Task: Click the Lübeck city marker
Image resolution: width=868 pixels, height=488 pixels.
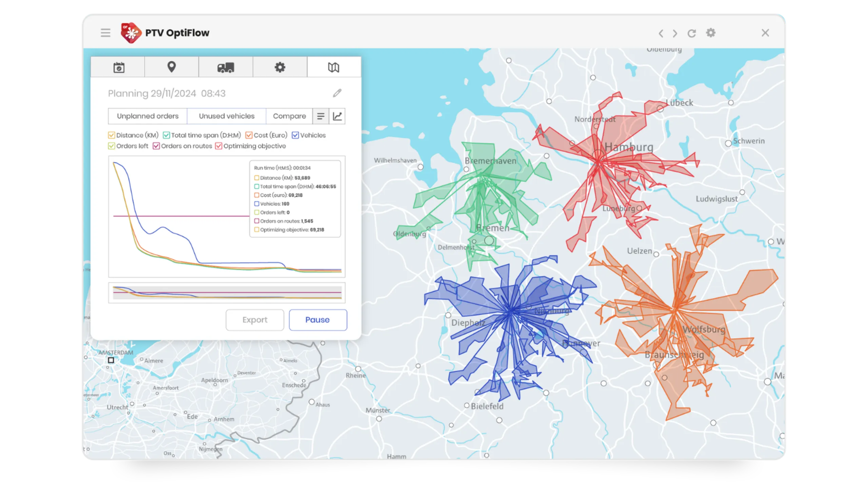Action: point(660,109)
